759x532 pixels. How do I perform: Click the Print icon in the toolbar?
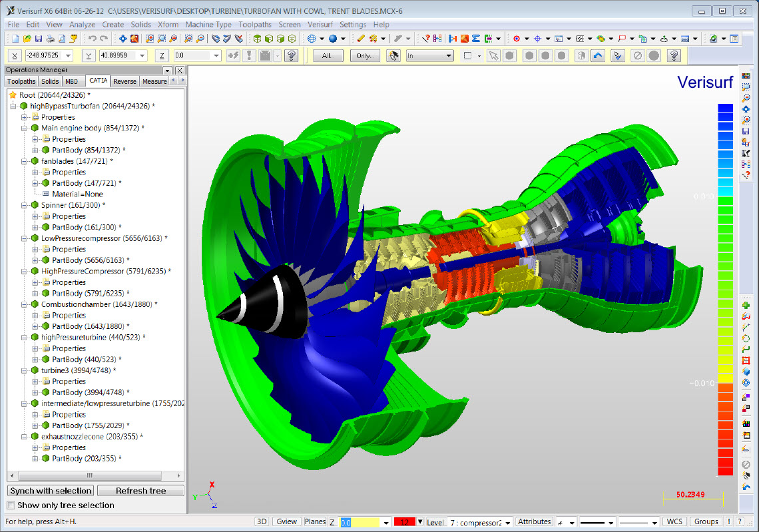pos(51,39)
